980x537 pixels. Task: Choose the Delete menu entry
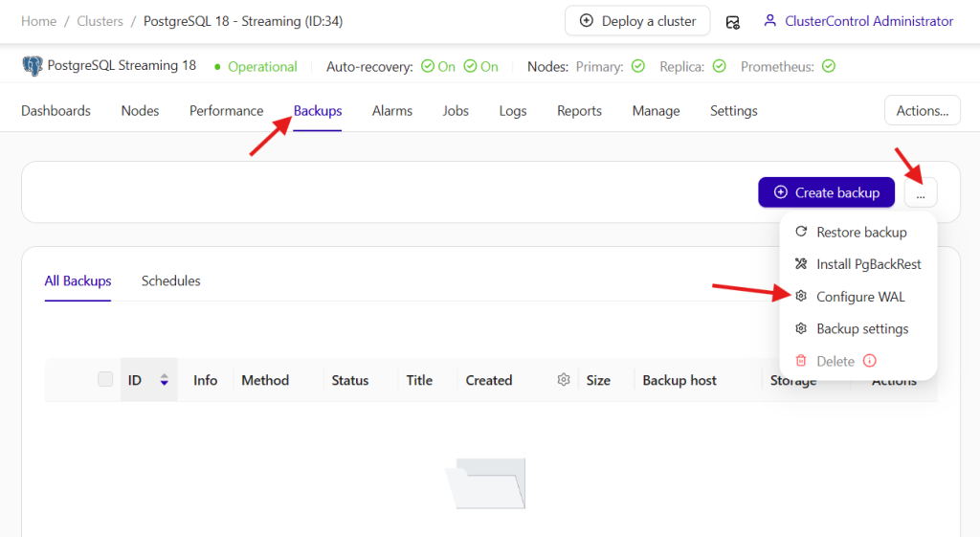coord(858,361)
